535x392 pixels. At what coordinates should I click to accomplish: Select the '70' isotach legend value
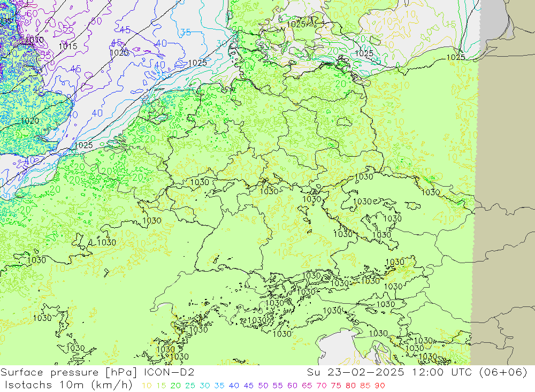click(x=322, y=386)
